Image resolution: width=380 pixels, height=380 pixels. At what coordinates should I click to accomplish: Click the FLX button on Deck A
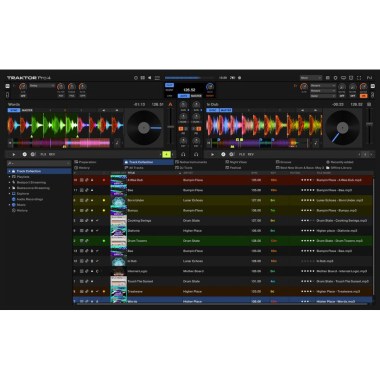point(43,155)
